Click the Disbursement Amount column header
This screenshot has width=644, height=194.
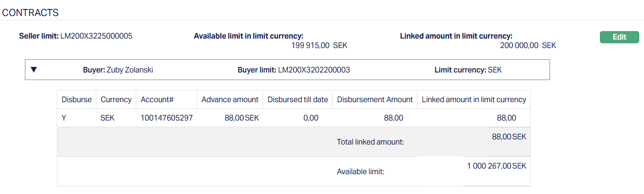pos(375,100)
